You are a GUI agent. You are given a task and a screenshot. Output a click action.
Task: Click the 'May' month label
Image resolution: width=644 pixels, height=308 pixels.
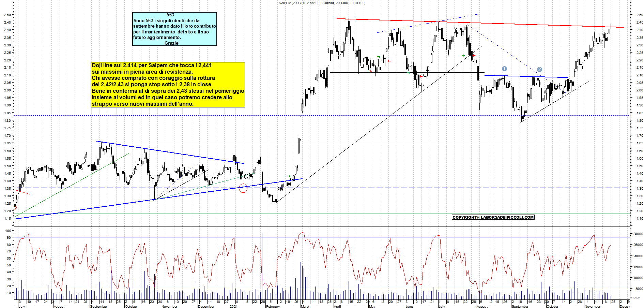coord(372,306)
